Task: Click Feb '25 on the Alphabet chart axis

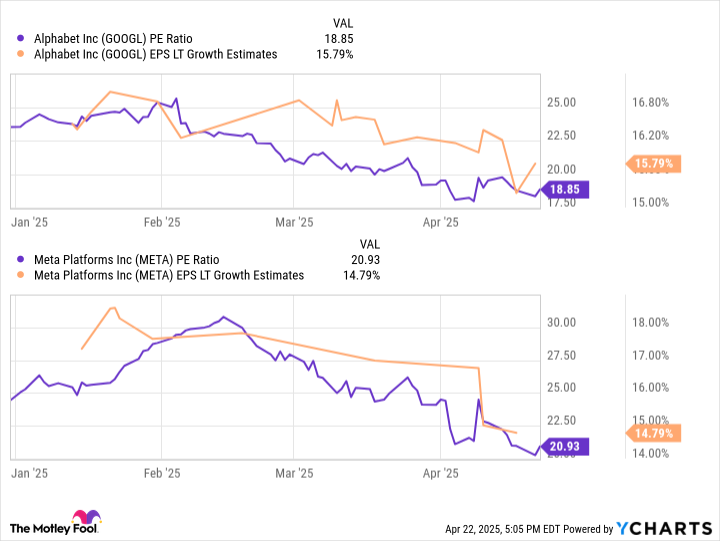Action: tap(162, 222)
